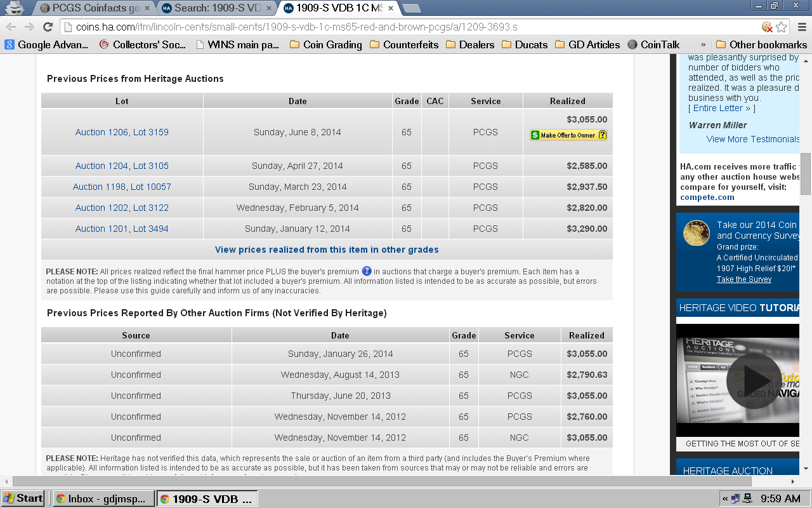Open the Ducats bookmarks folder

click(524, 44)
